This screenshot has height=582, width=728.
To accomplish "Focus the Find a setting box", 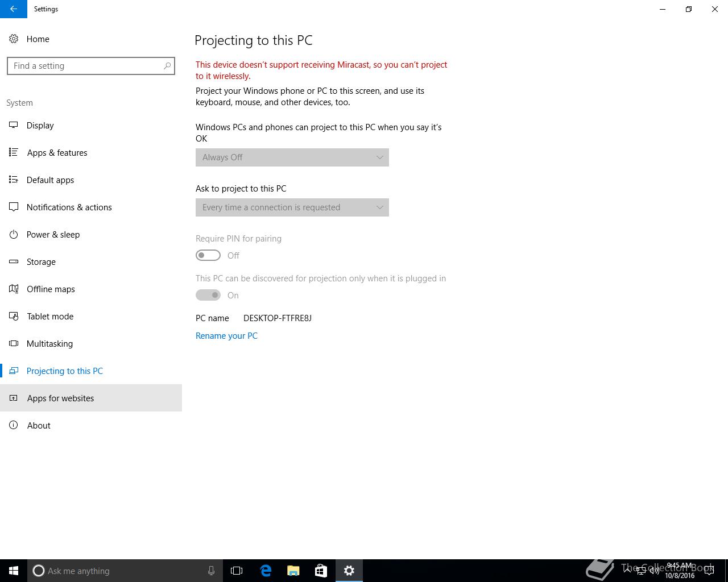I will pyautogui.click(x=91, y=66).
